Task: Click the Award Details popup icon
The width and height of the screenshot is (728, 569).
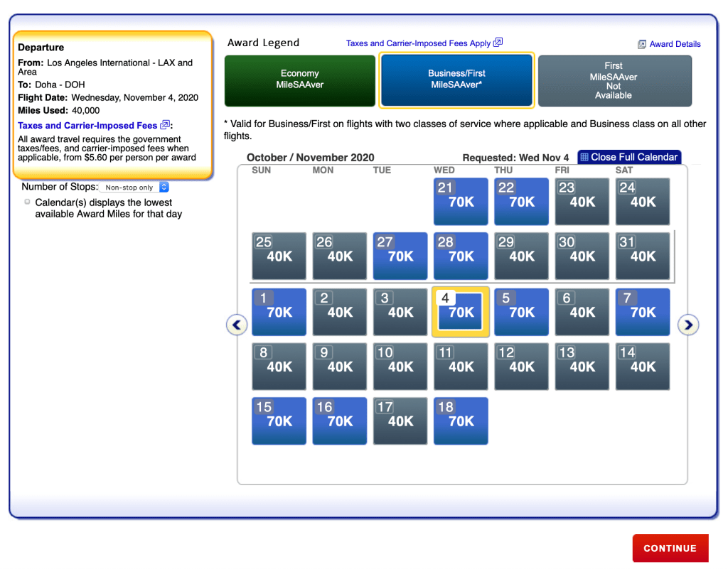Action: (x=642, y=44)
